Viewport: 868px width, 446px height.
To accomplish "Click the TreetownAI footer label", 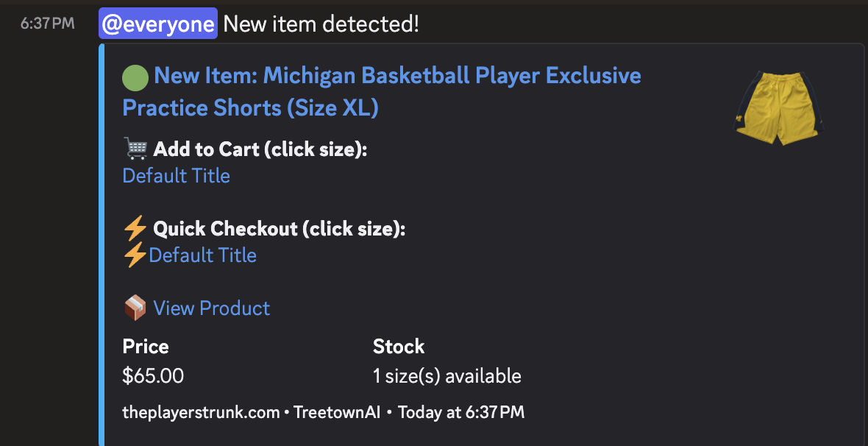I will (337, 412).
